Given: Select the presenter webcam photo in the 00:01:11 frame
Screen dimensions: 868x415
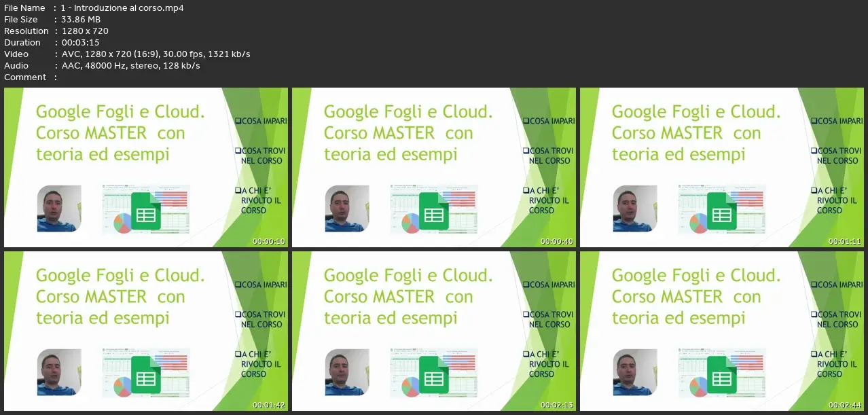Looking at the screenshot, I should click(x=635, y=209).
